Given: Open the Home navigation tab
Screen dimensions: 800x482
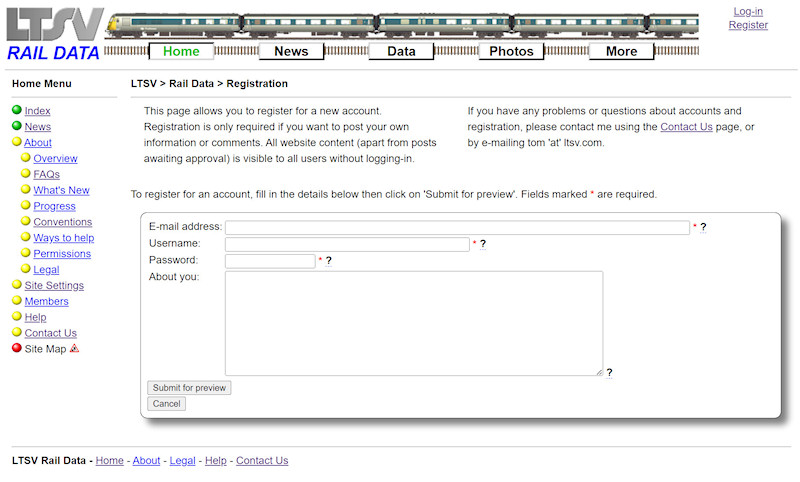Looking at the screenshot, I should [x=181, y=52].
